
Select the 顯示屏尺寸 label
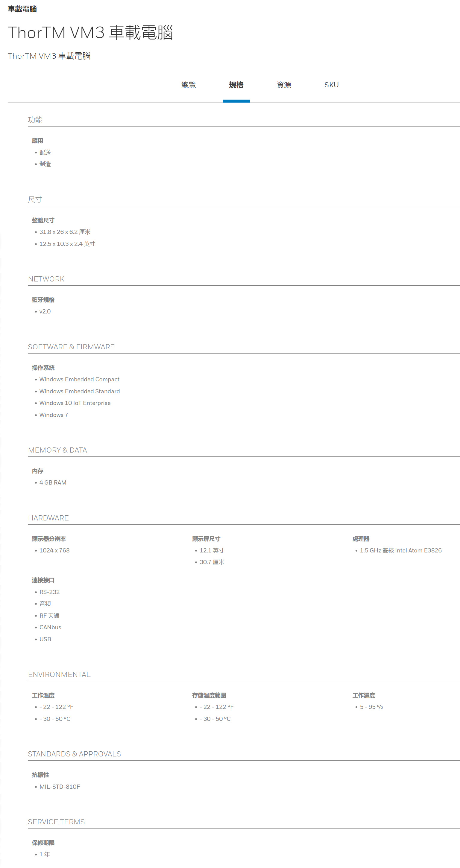click(206, 539)
